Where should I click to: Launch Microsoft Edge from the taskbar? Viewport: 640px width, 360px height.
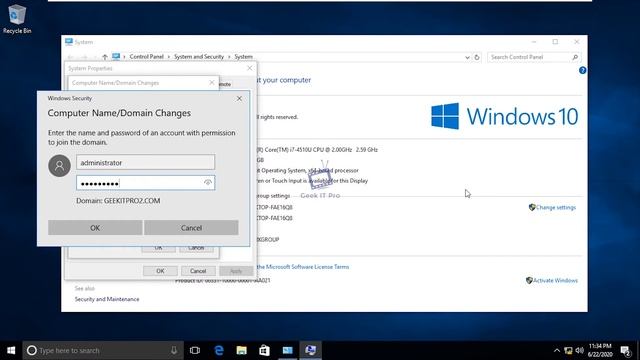[219, 350]
